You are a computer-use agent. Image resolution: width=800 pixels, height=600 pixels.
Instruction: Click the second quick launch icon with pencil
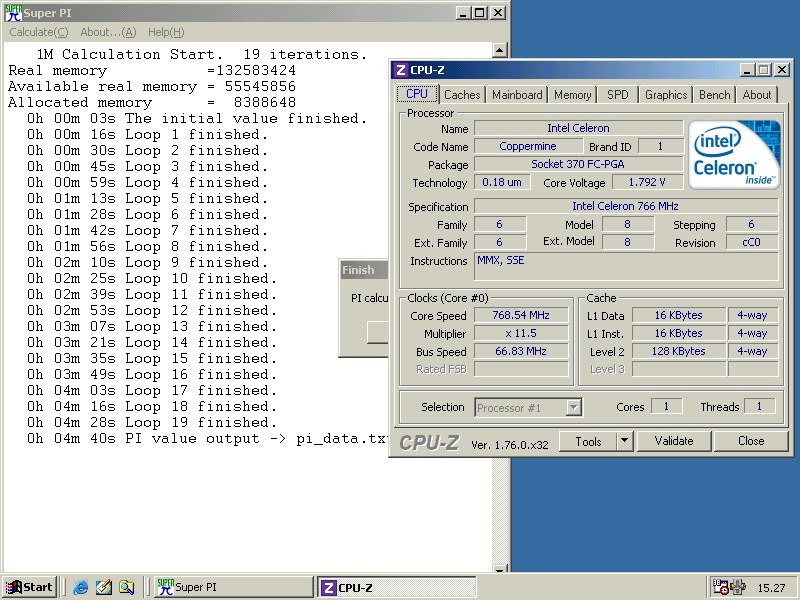point(103,587)
